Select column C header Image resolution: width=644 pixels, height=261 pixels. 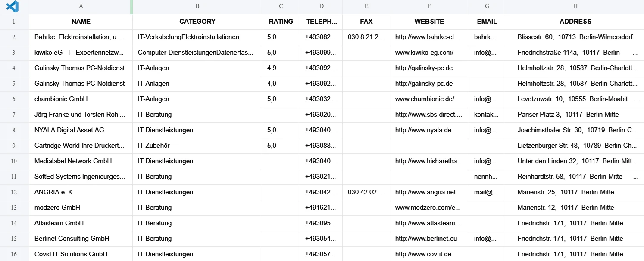pos(281,6)
